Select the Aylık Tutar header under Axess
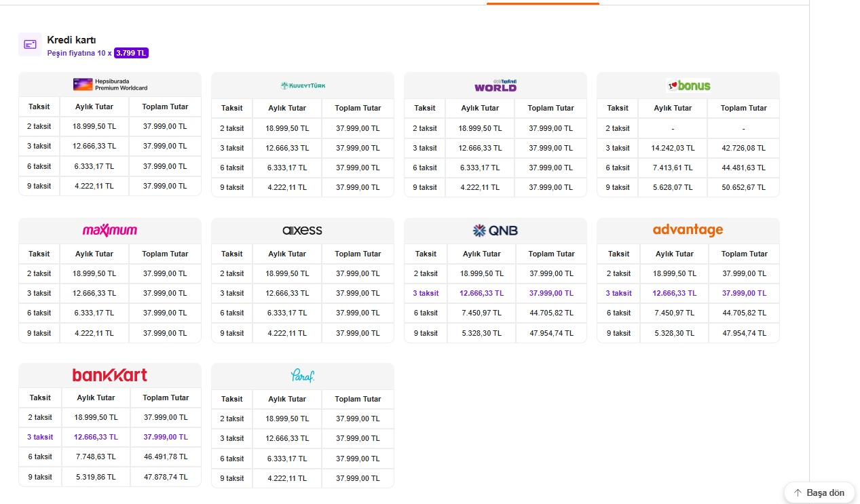Viewport: 860px width, 504px height. (x=287, y=254)
